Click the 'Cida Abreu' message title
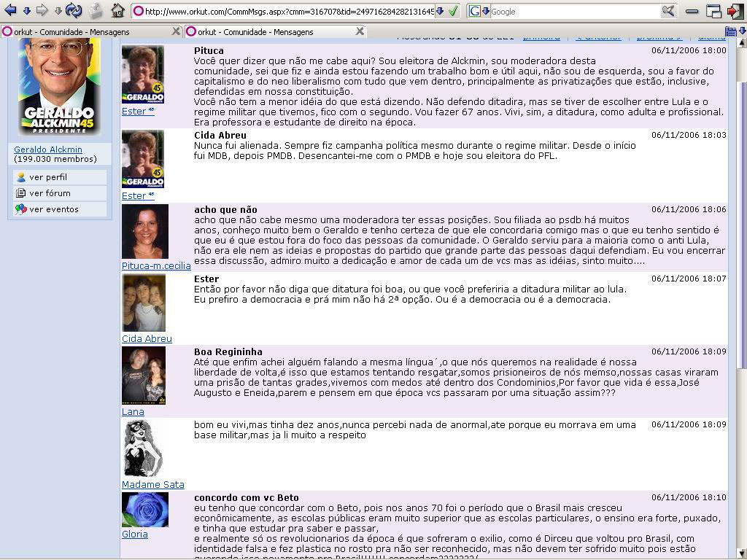Screen dimensions: 747x560 pyautogui.click(x=220, y=135)
